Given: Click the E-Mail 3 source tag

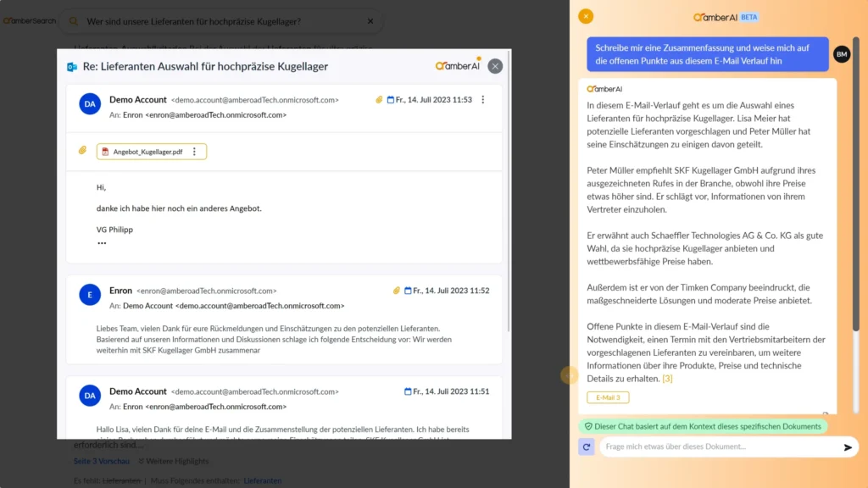Looking at the screenshot, I should [x=608, y=397].
